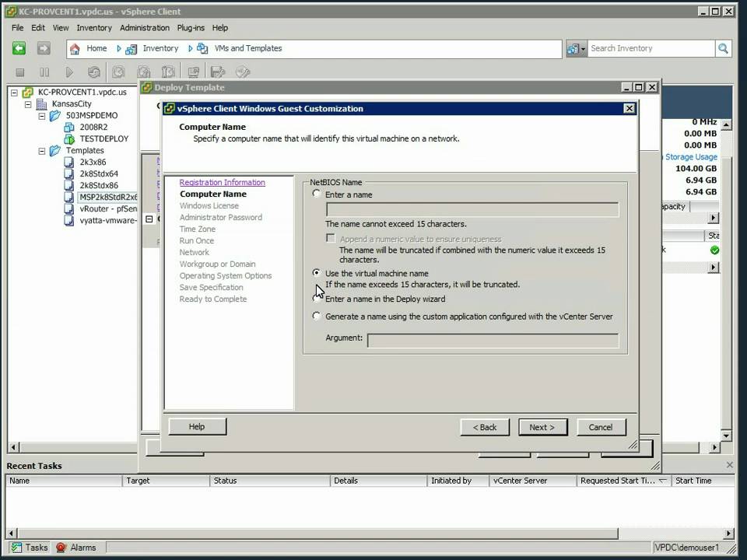Click the reset VM toolbar icon
The width and height of the screenshot is (747, 560).
[94, 72]
